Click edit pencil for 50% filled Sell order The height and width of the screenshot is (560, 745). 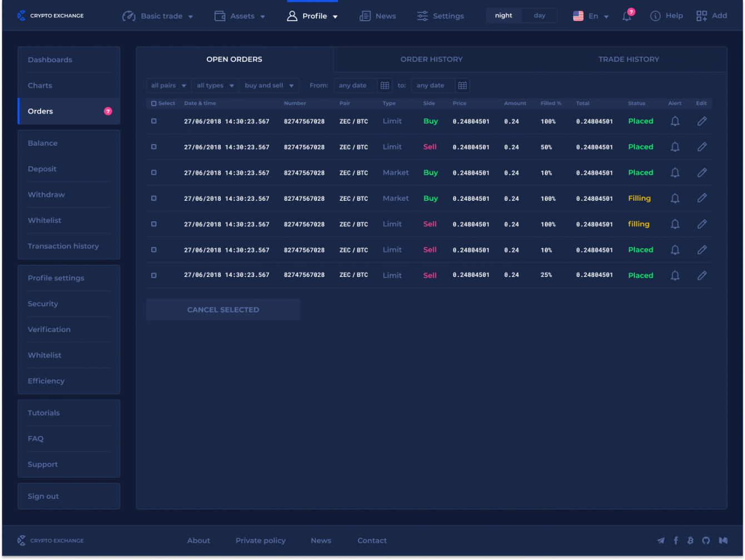click(702, 147)
